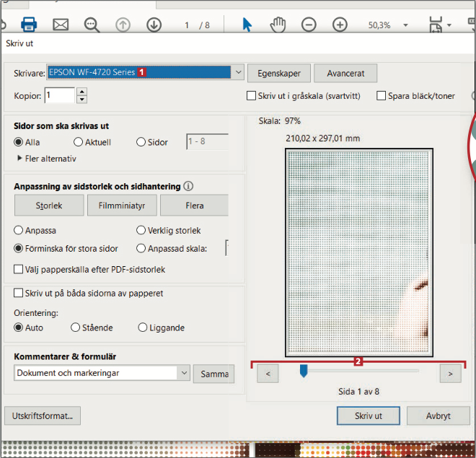
Task: Activate the hand pan tool
Action: 278,25
